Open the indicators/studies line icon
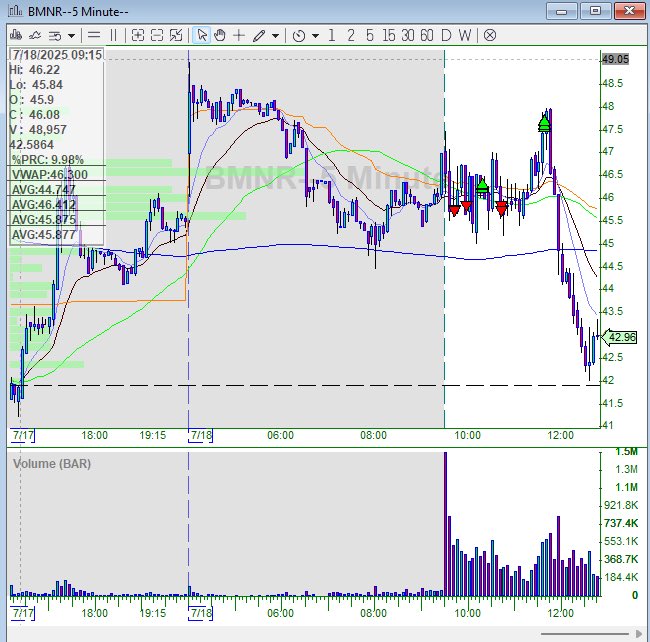The image size is (650, 642). (x=35, y=35)
